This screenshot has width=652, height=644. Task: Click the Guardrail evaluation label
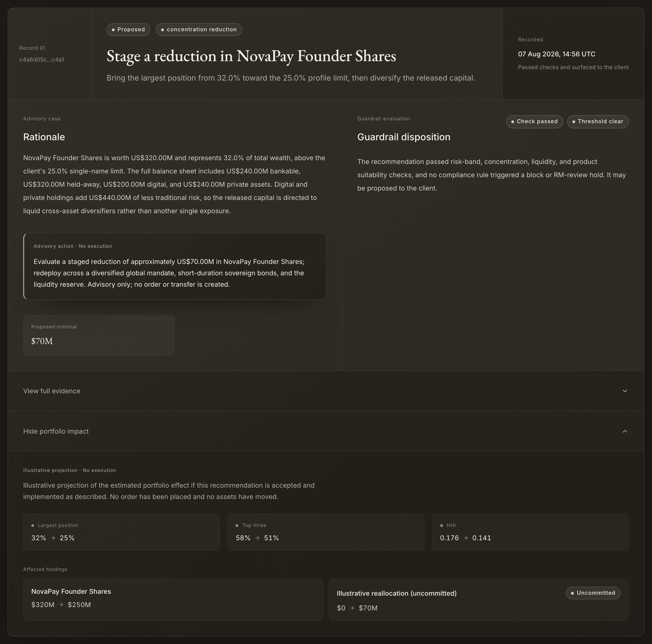(384, 119)
